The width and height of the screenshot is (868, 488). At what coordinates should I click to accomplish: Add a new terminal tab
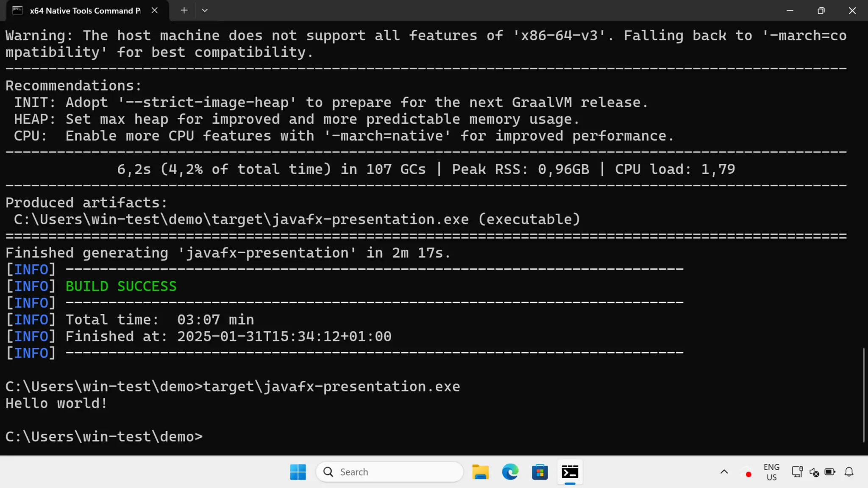tap(184, 11)
